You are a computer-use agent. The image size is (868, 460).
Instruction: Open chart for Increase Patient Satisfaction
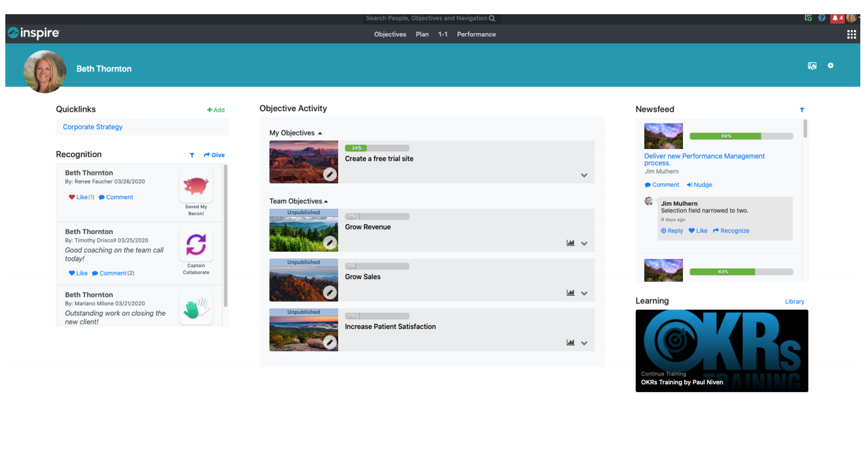point(571,342)
